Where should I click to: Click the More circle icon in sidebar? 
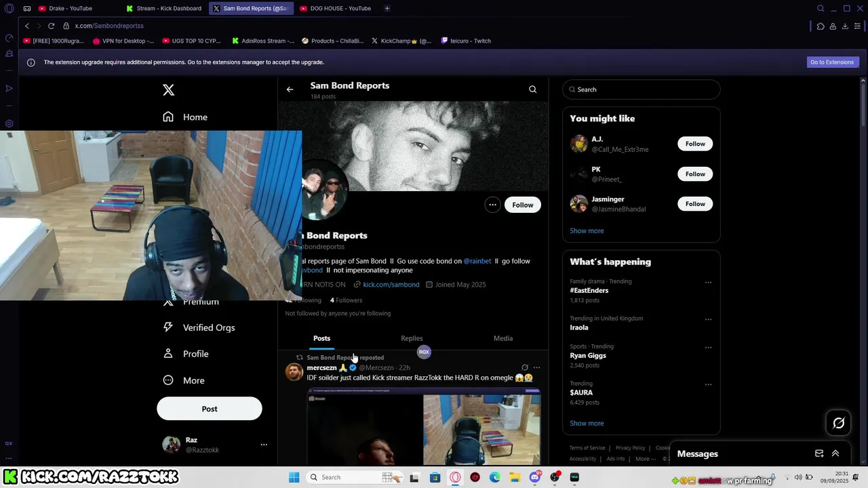pyautogui.click(x=168, y=380)
